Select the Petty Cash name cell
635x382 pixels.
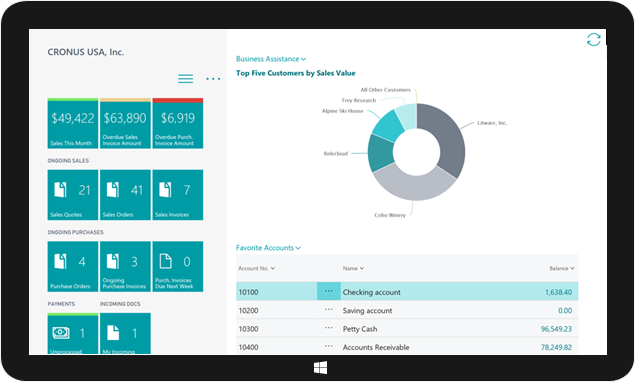360,329
